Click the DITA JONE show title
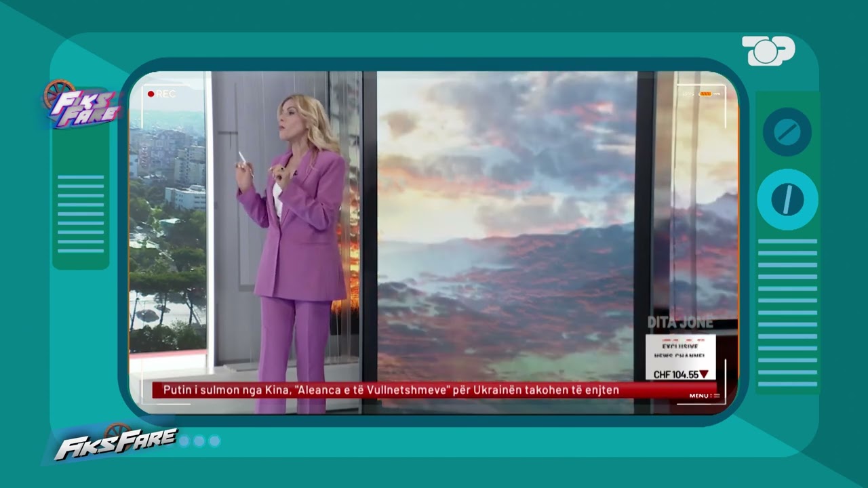 pos(680,323)
